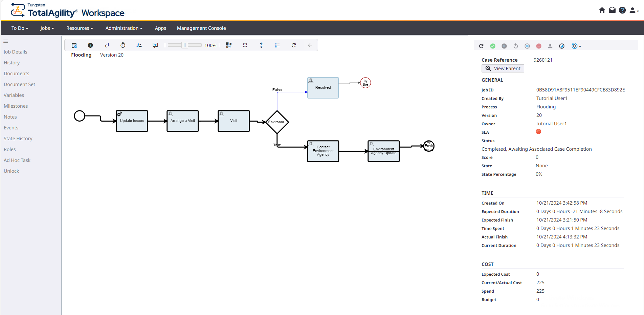Click the calendar schedule icon in diagram toolbar

pos(74,45)
